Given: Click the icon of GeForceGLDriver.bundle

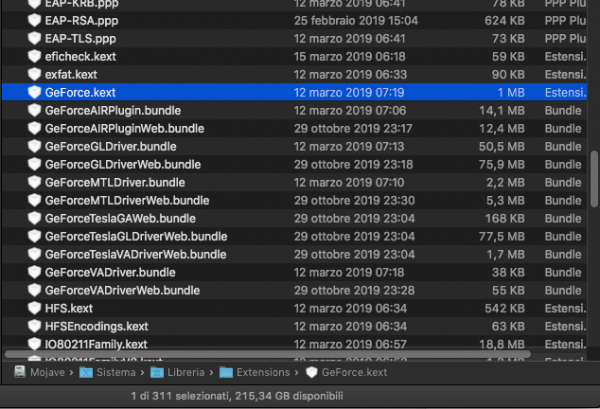Looking at the screenshot, I should (x=34, y=146).
